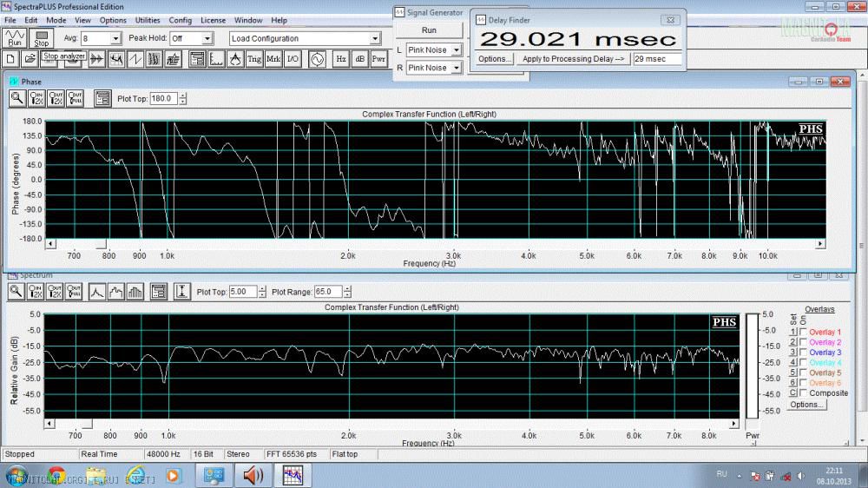Click Zoom Out Full in Spectrum panel
The width and height of the screenshot is (868, 488).
76,292
